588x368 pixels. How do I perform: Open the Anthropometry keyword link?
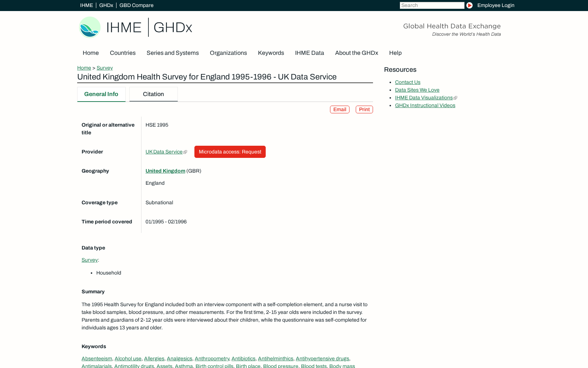[x=212, y=358]
